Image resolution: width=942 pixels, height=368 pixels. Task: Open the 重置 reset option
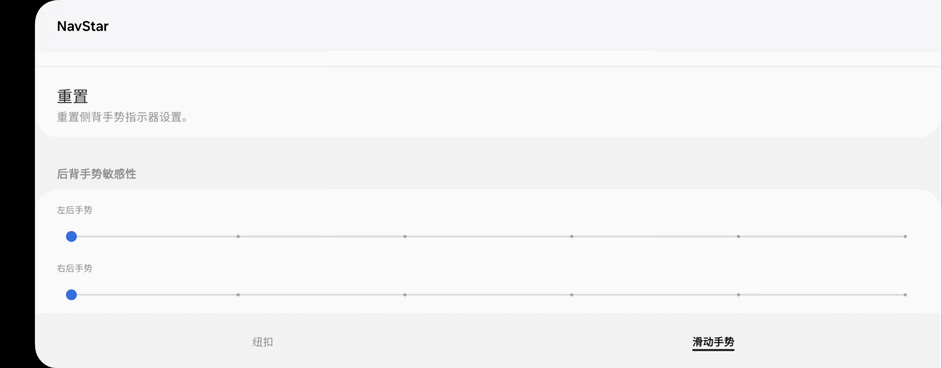488,103
